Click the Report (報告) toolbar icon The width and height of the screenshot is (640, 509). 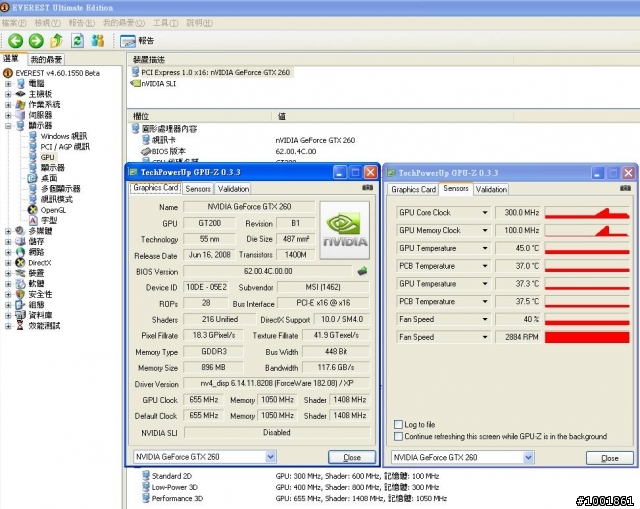[128, 41]
